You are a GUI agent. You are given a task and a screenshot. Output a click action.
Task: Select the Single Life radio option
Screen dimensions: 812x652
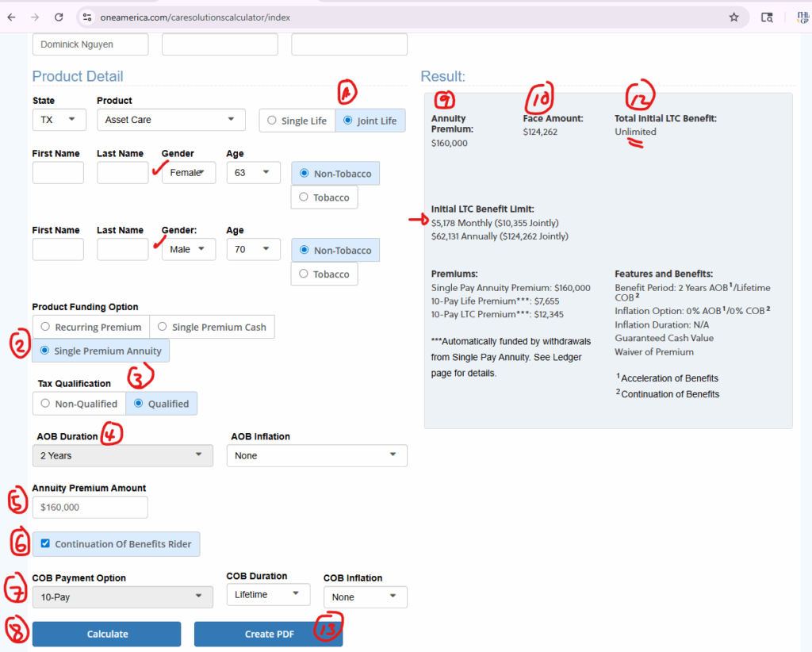tap(272, 121)
